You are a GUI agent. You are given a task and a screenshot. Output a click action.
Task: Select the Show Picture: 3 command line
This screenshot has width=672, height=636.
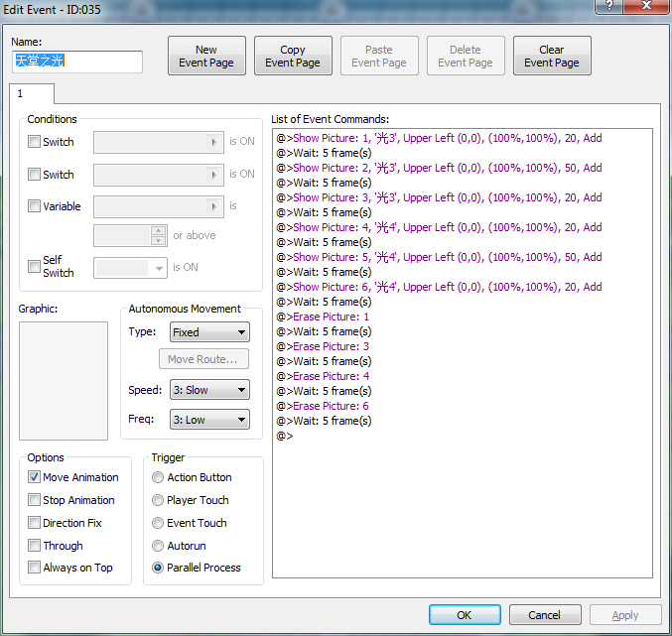440,197
